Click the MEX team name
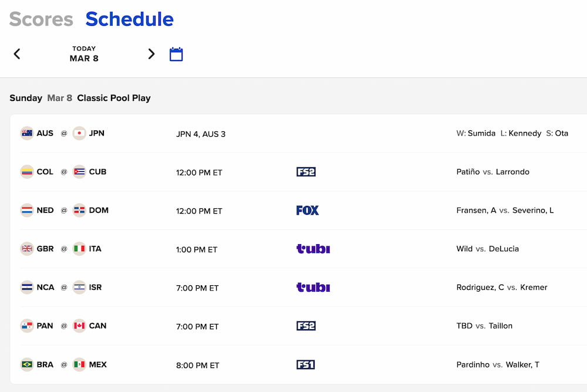Screen dimensions: 587x392 97,364
